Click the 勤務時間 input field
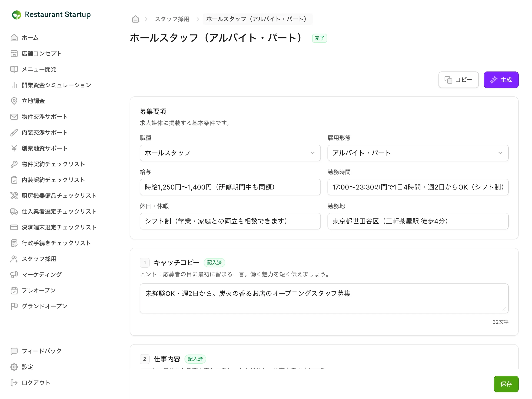The width and height of the screenshot is (532, 399). pos(418,187)
